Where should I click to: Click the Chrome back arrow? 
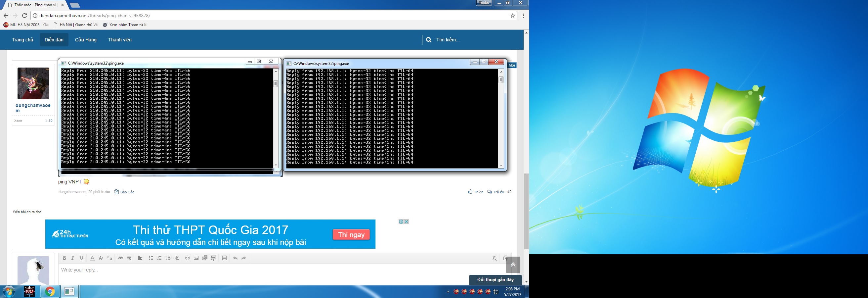pos(6,16)
